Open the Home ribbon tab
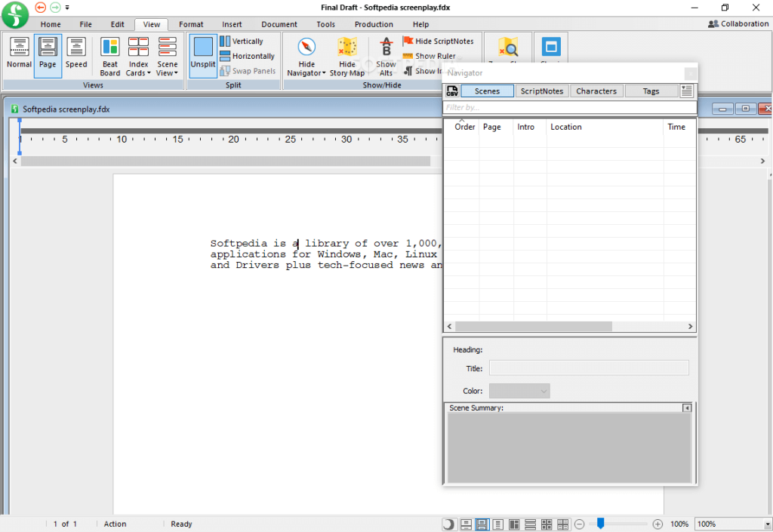This screenshot has height=532, width=773. coord(51,24)
